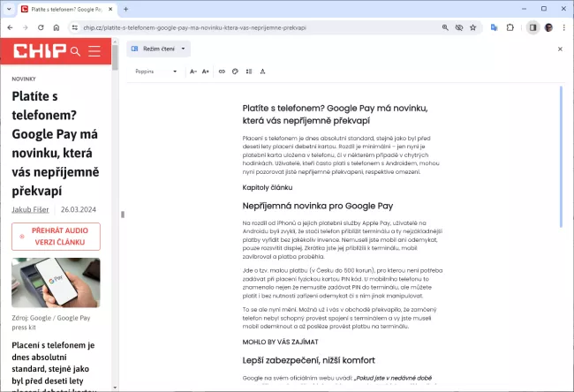Bookmark this page with the star icon
574x392 pixels.
point(472,27)
